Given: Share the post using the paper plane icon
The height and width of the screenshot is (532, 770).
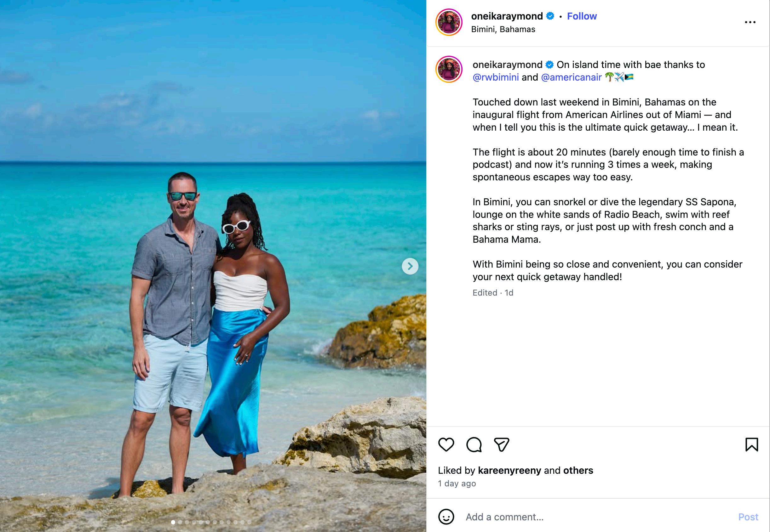Looking at the screenshot, I should coord(502,444).
